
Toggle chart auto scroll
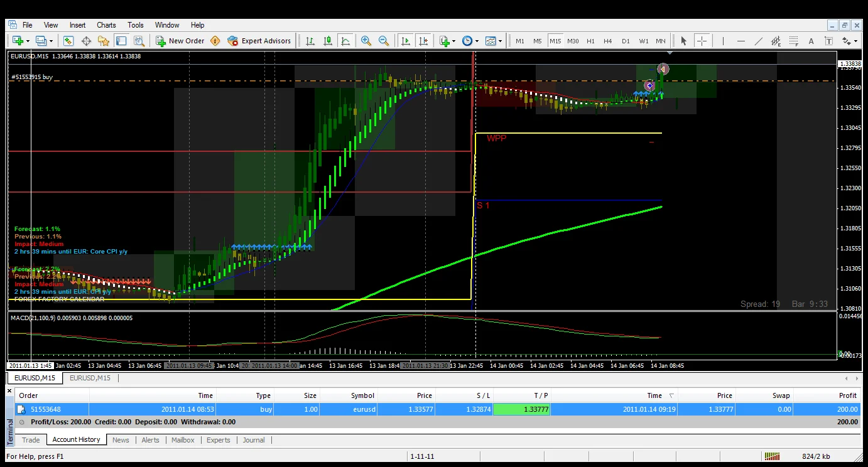406,41
